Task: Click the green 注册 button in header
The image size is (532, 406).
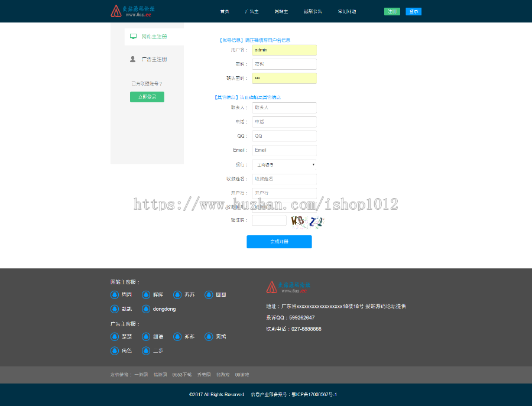Action: (392, 11)
